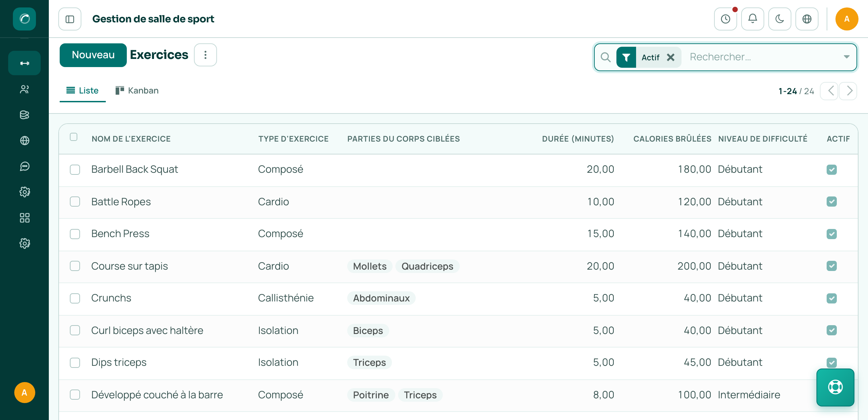Sort by Calories brûlées column header

point(672,139)
